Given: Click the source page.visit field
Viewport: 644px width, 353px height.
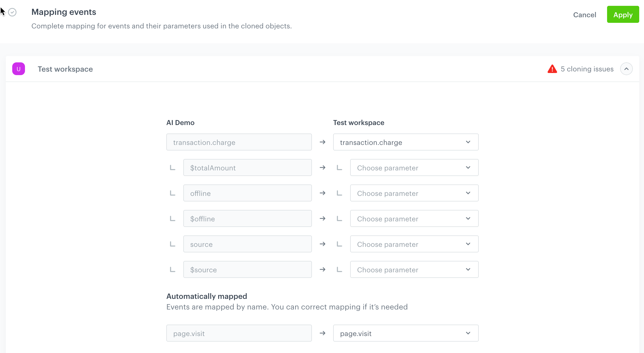Looking at the screenshot, I should click(x=239, y=333).
